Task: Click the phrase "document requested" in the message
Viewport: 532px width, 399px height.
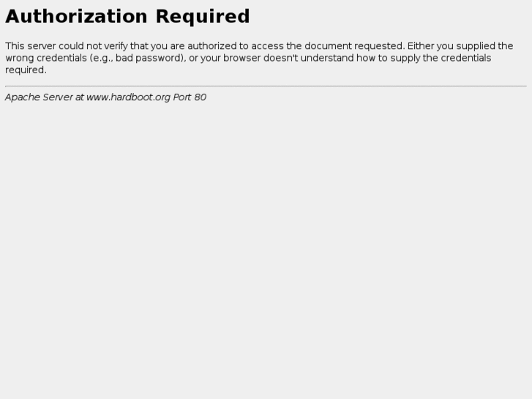Action: pyautogui.click(x=354, y=46)
